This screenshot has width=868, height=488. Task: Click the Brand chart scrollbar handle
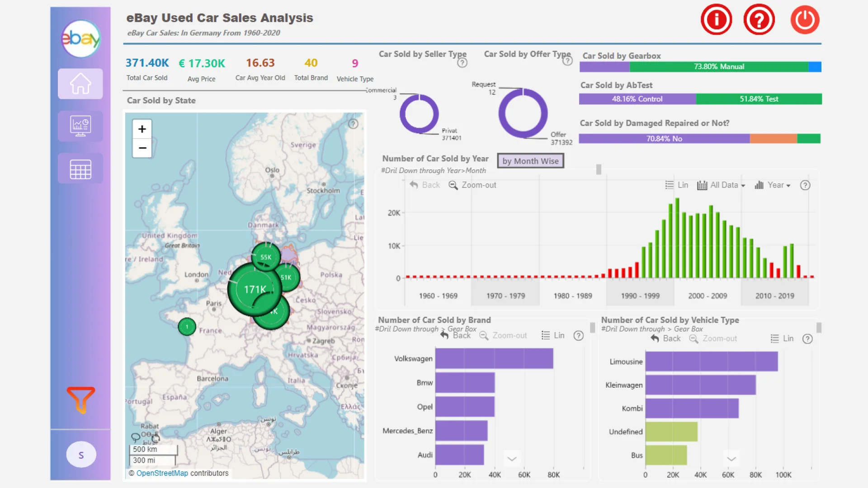(x=592, y=327)
